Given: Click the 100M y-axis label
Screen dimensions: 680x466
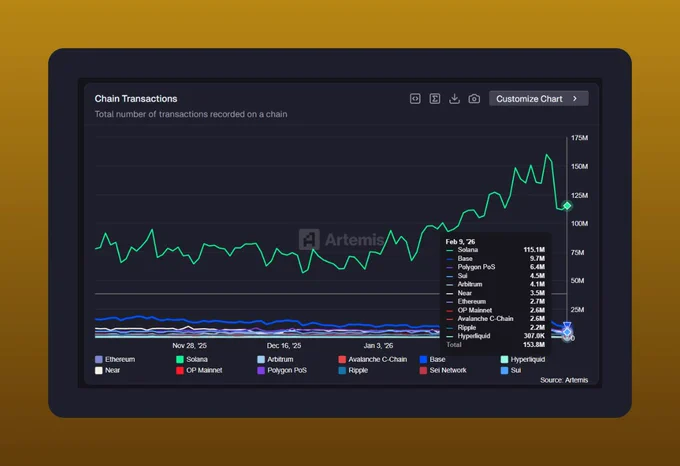Looking at the screenshot, I should pos(579,224).
